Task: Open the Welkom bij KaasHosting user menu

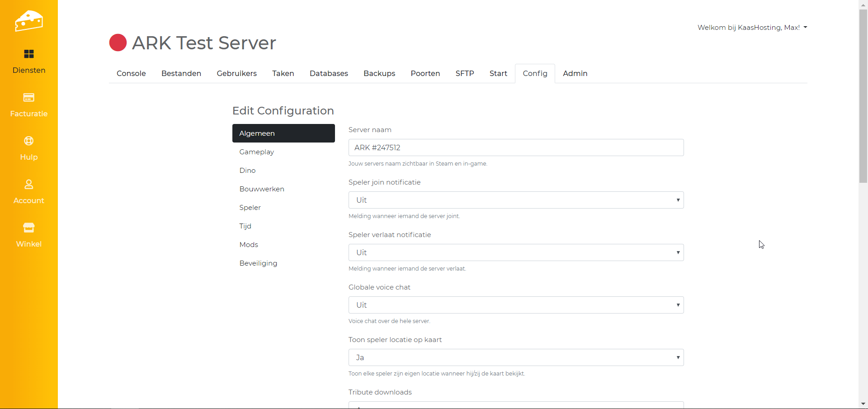Action: [x=752, y=28]
